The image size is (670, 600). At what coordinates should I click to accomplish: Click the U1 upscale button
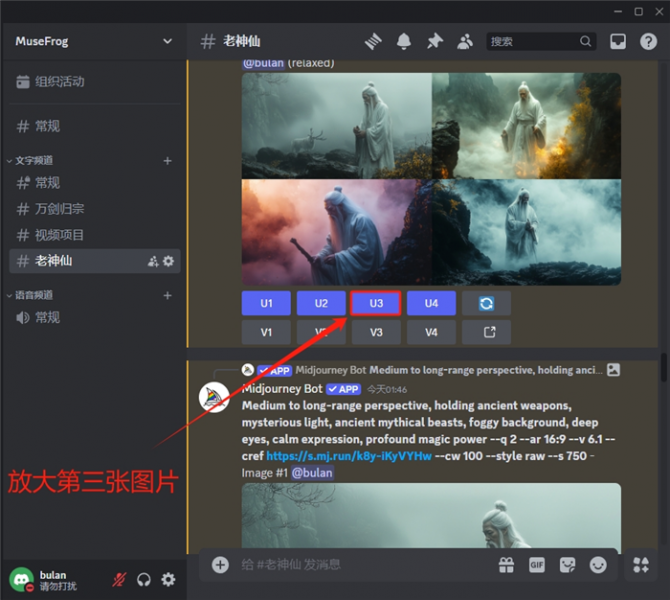(266, 303)
